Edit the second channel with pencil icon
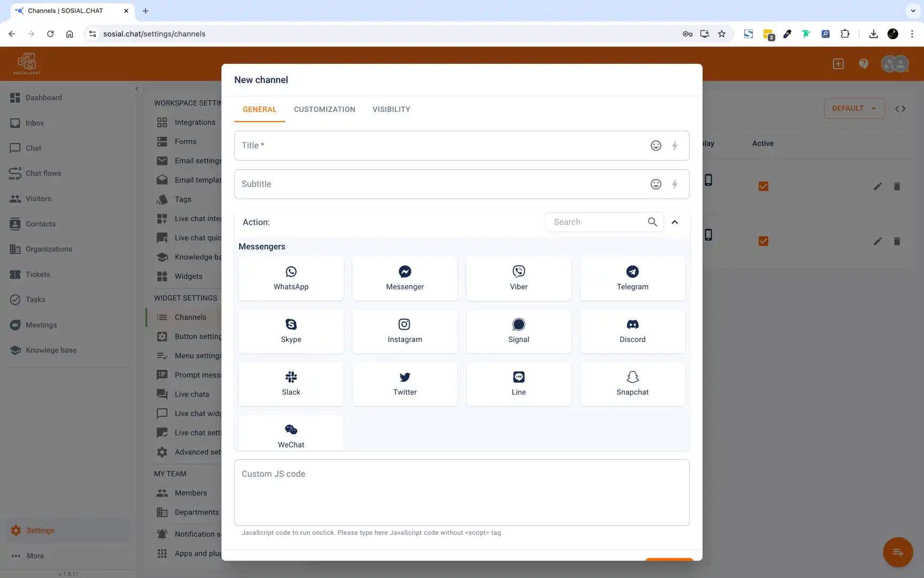Image resolution: width=924 pixels, height=578 pixels. tap(877, 241)
